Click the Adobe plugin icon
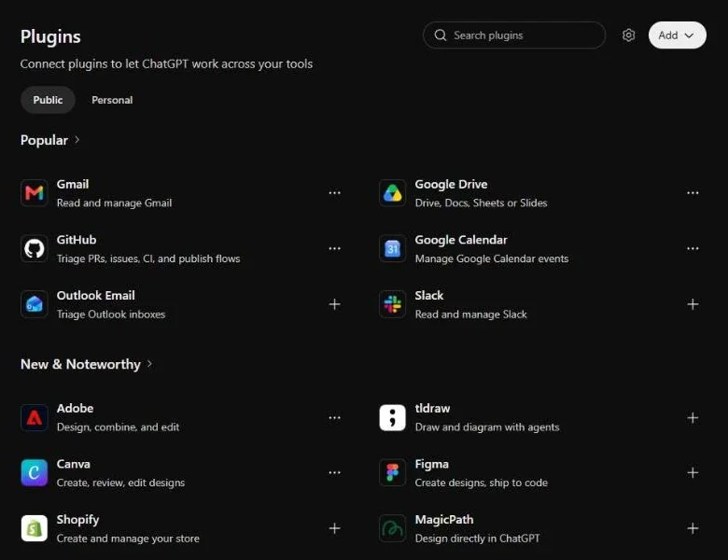728x560 pixels. pyautogui.click(x=35, y=417)
